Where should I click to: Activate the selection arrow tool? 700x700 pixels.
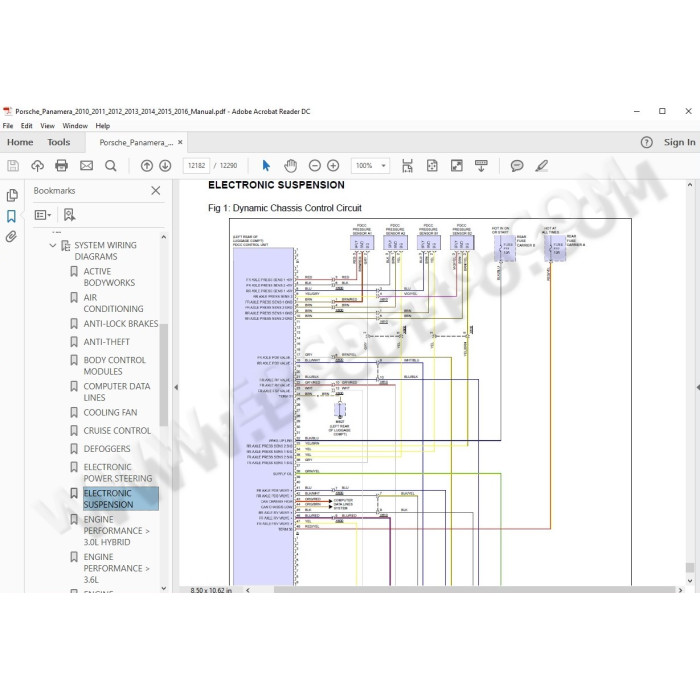266,166
